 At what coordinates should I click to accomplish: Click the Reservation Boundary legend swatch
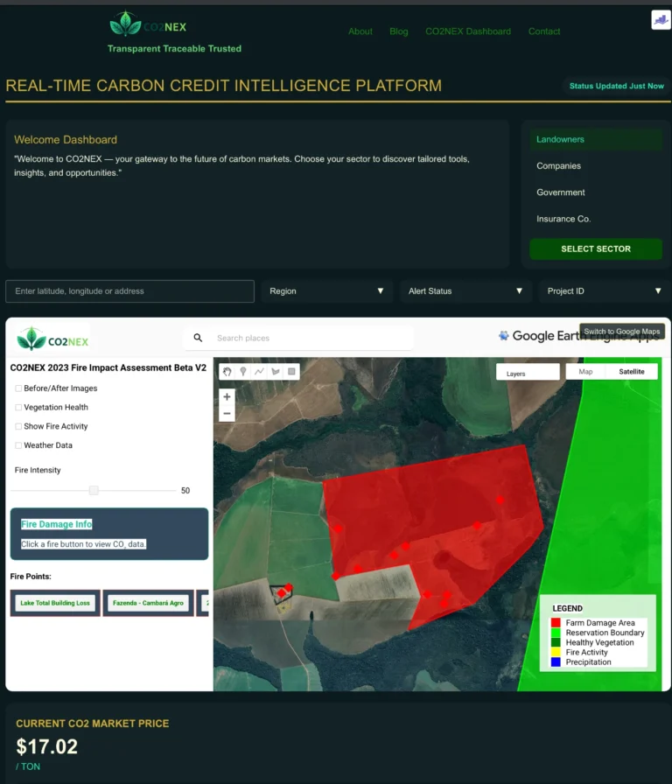click(556, 633)
